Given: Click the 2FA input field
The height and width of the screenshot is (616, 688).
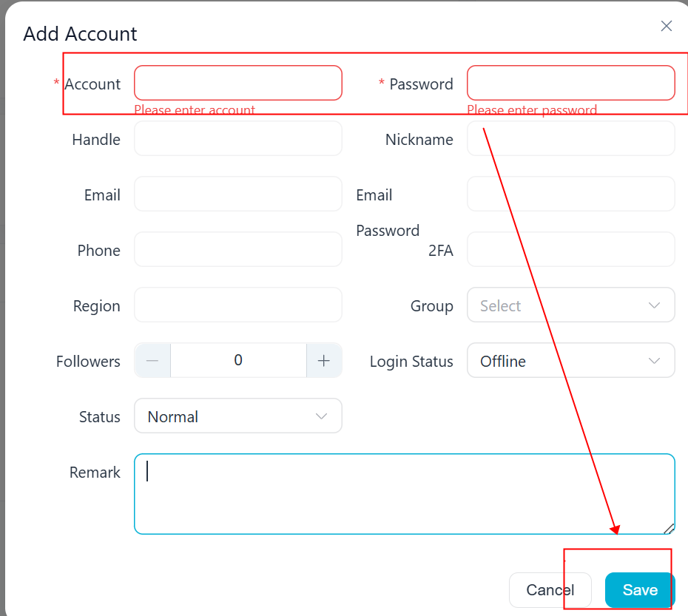Looking at the screenshot, I should 571,250.
